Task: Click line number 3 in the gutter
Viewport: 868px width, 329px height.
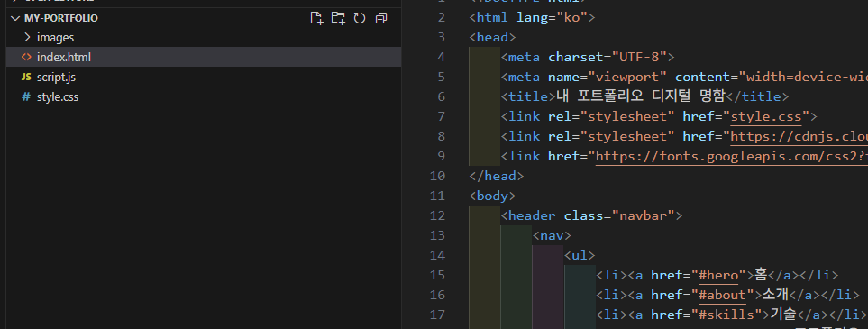Action: pyautogui.click(x=441, y=38)
